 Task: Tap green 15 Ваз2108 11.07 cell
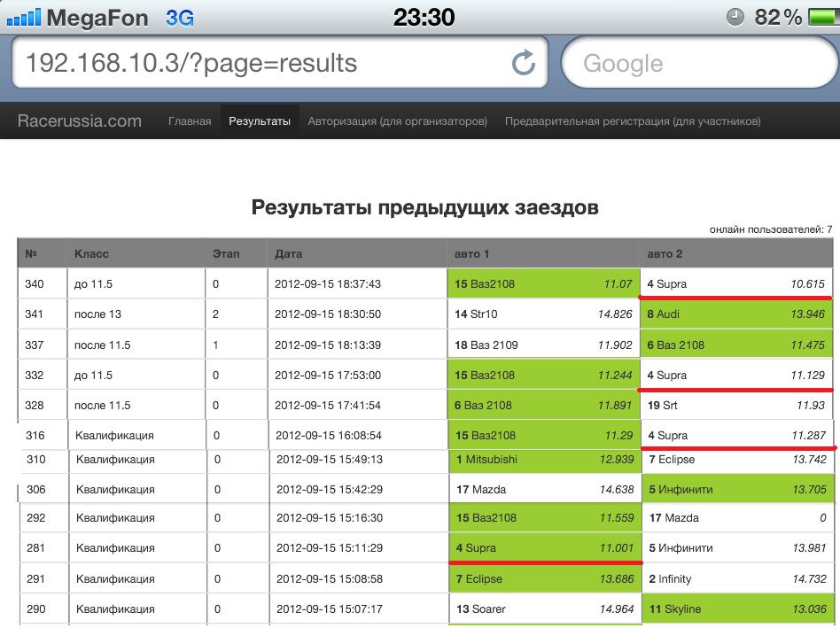(543, 284)
